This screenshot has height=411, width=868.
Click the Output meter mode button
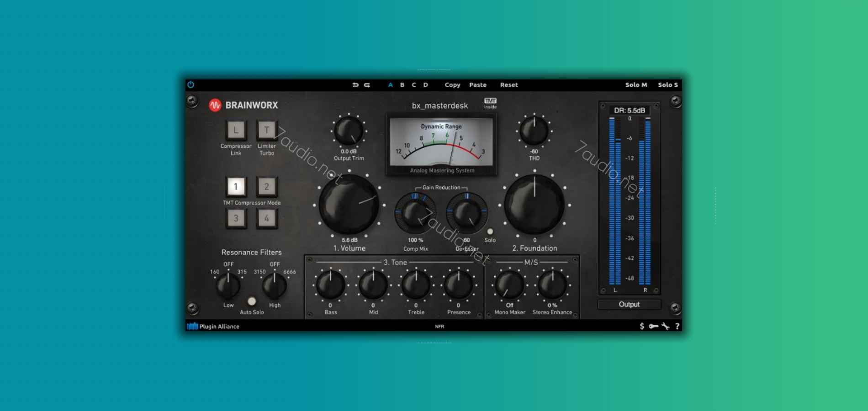tap(629, 304)
